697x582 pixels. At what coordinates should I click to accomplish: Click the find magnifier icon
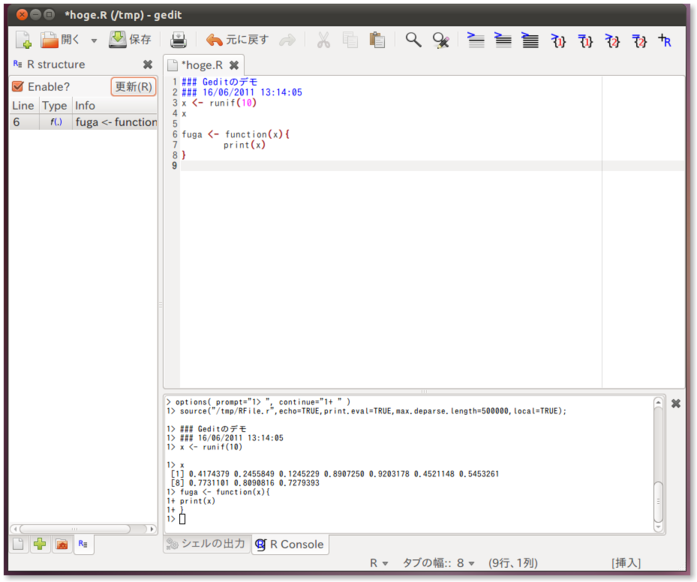(413, 40)
